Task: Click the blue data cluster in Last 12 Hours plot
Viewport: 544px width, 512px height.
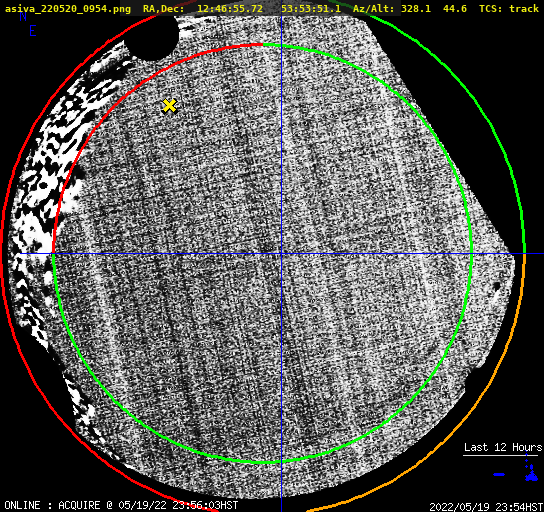Action: [531, 474]
